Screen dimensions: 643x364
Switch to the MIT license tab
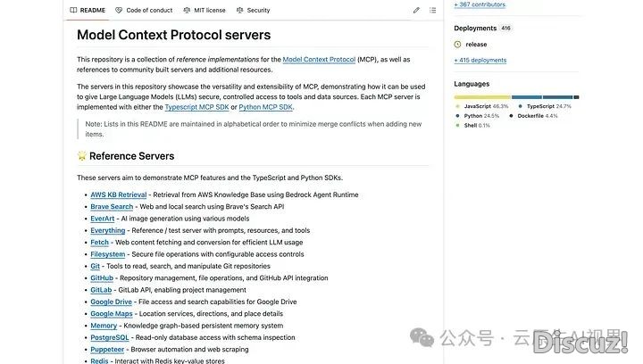tap(205, 10)
